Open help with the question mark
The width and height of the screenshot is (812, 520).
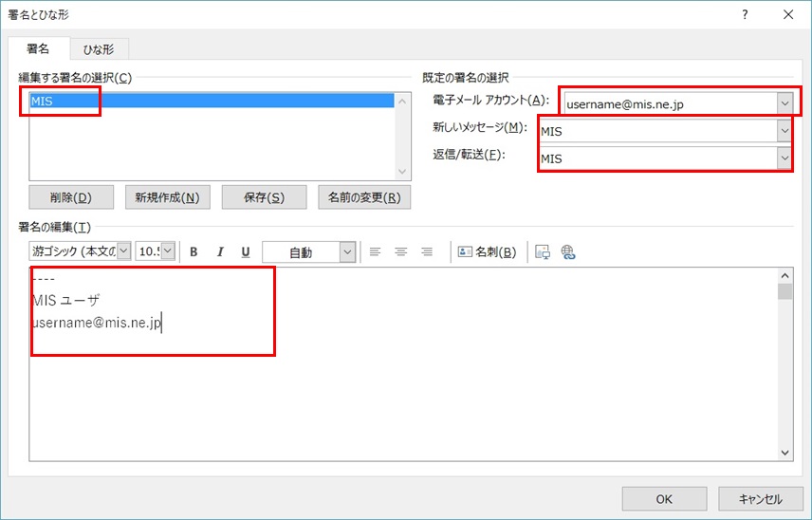[x=745, y=14]
